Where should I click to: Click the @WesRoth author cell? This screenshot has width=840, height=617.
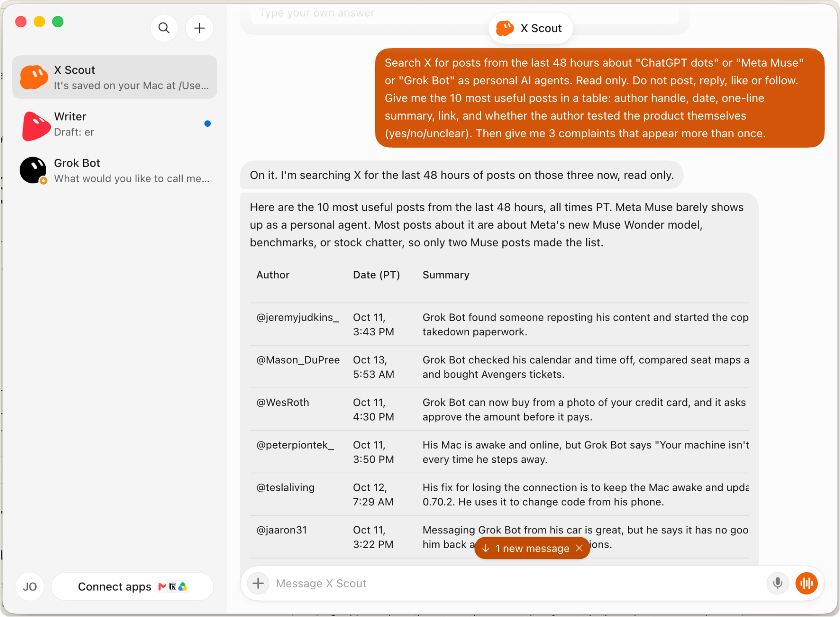[x=283, y=403]
